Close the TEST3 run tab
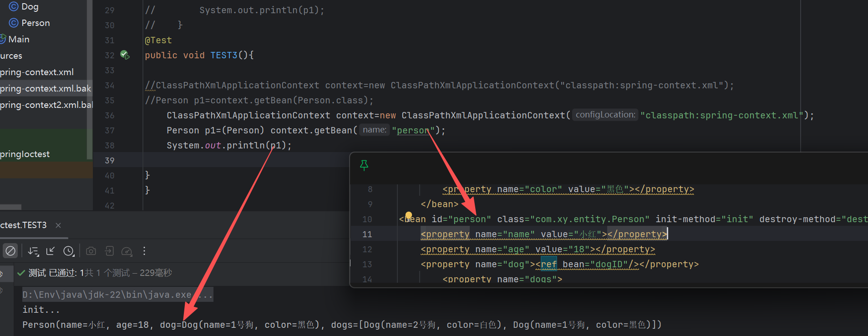The width and height of the screenshot is (868, 336). [58, 225]
